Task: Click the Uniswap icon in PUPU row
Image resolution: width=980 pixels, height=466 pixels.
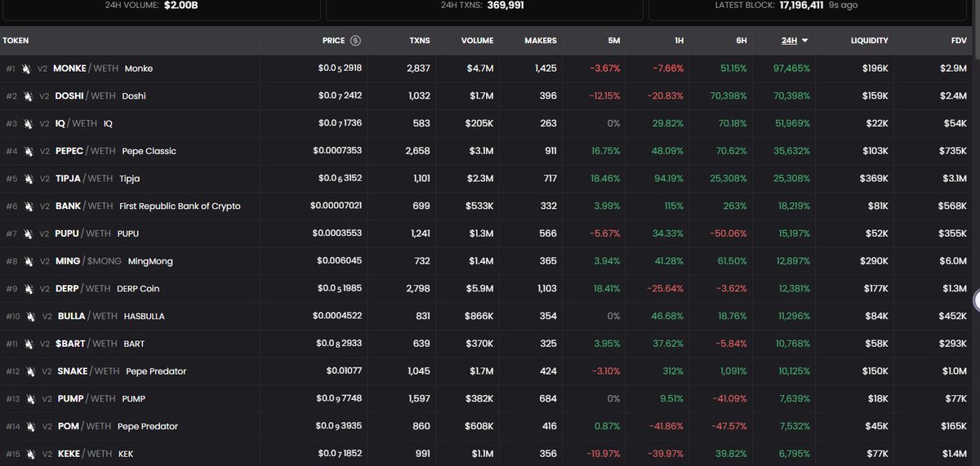Action: click(29, 233)
